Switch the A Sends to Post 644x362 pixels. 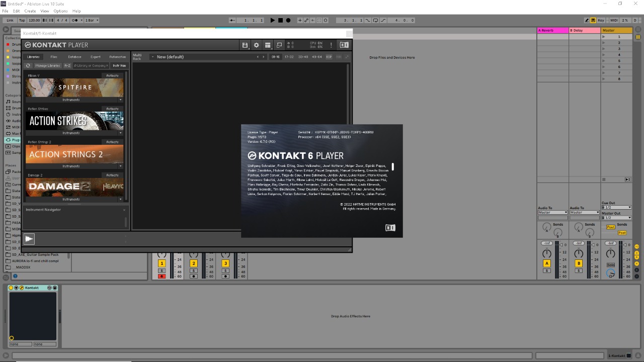tap(610, 227)
